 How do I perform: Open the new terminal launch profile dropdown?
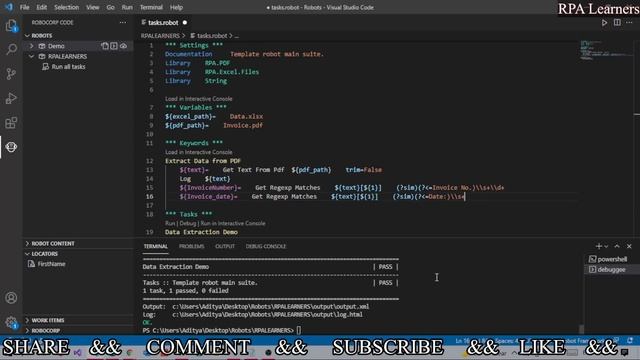click(606, 246)
